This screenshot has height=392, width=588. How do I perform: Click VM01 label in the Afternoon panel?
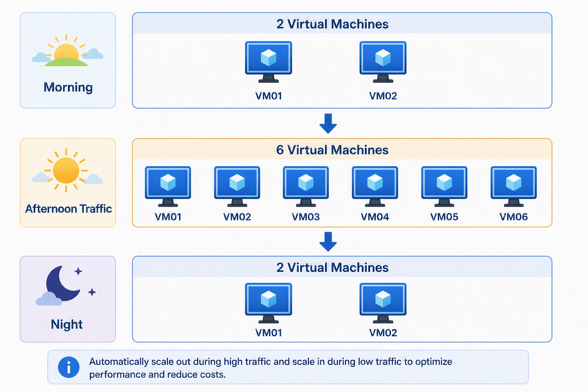[x=168, y=217]
